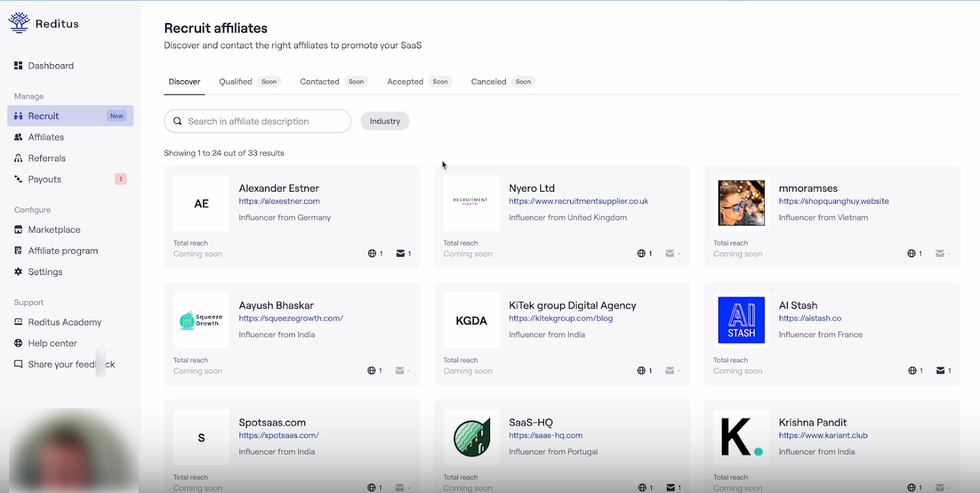Click the globe icon on AI Stash card
Viewport: 980px width, 493px height.
[912, 371]
